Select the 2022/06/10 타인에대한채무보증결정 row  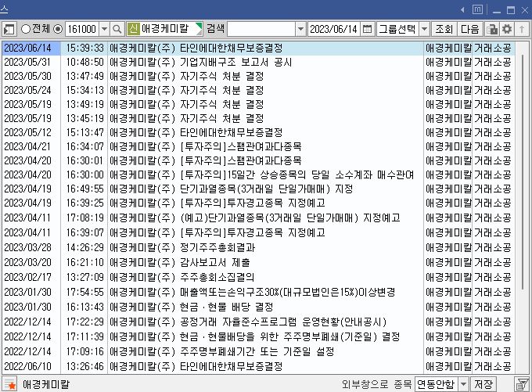pyautogui.click(x=258, y=366)
